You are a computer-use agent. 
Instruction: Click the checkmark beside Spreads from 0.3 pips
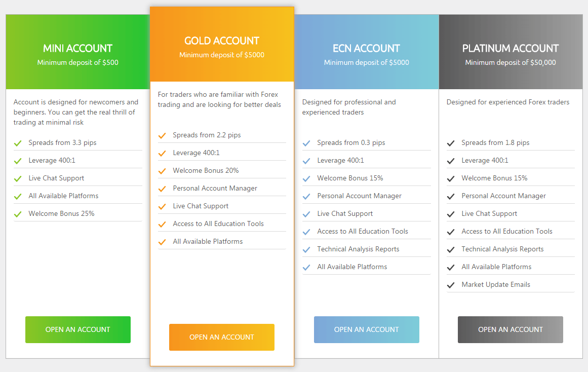coord(306,142)
